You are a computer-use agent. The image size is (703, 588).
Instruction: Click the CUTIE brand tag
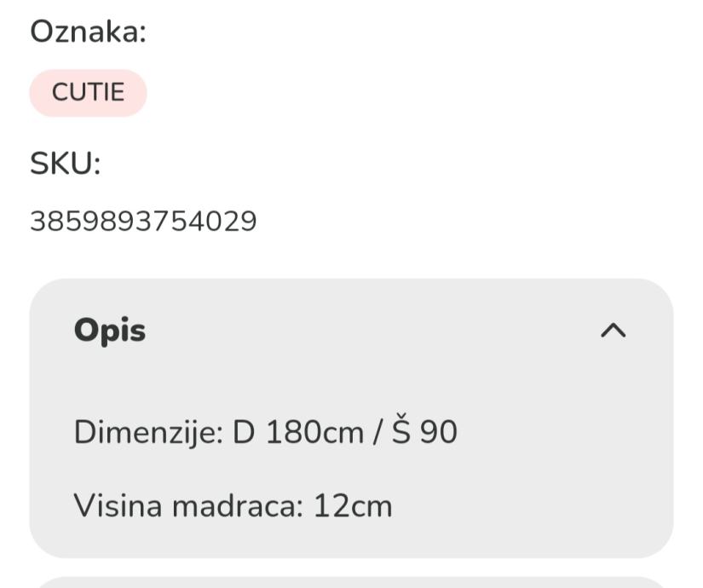(x=88, y=92)
